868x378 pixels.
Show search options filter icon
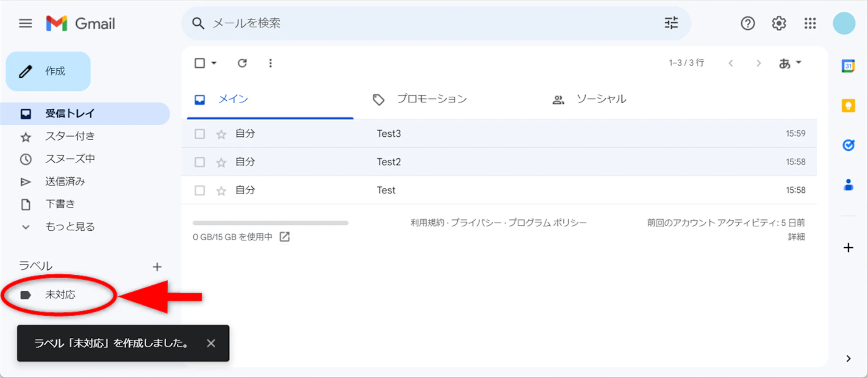671,23
